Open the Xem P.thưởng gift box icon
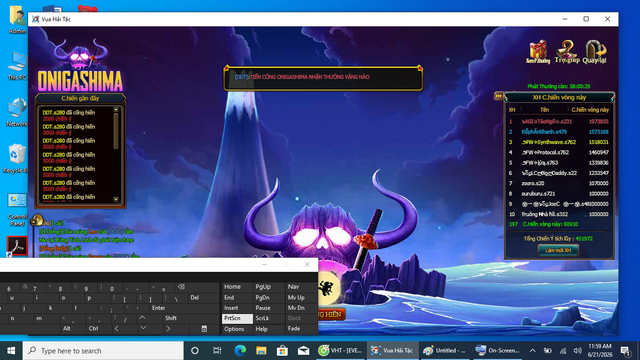 click(x=538, y=51)
